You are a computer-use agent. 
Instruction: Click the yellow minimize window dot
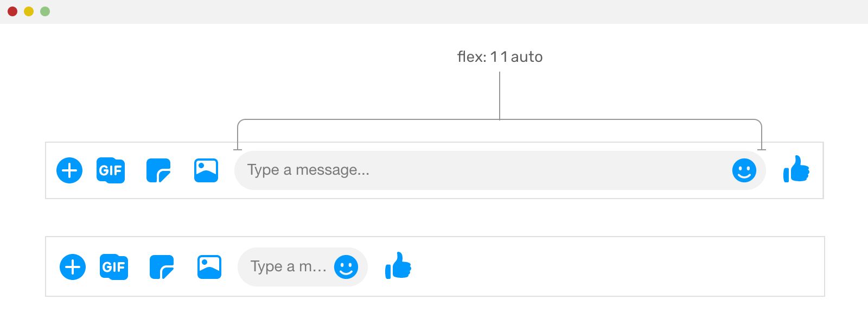click(29, 11)
